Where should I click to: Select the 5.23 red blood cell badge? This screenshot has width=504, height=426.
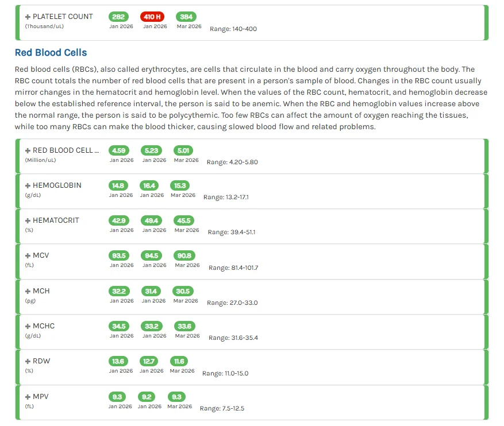click(151, 150)
